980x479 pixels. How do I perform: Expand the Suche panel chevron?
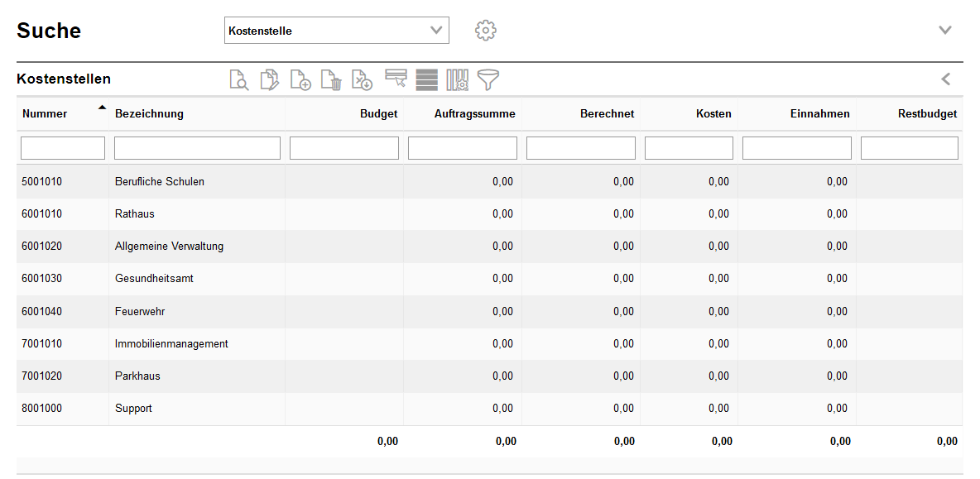[945, 31]
